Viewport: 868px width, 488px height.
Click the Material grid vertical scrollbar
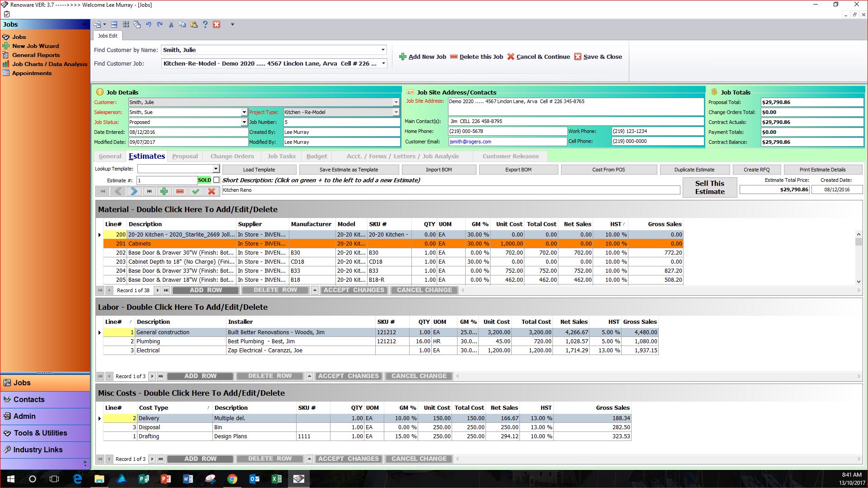point(859,258)
